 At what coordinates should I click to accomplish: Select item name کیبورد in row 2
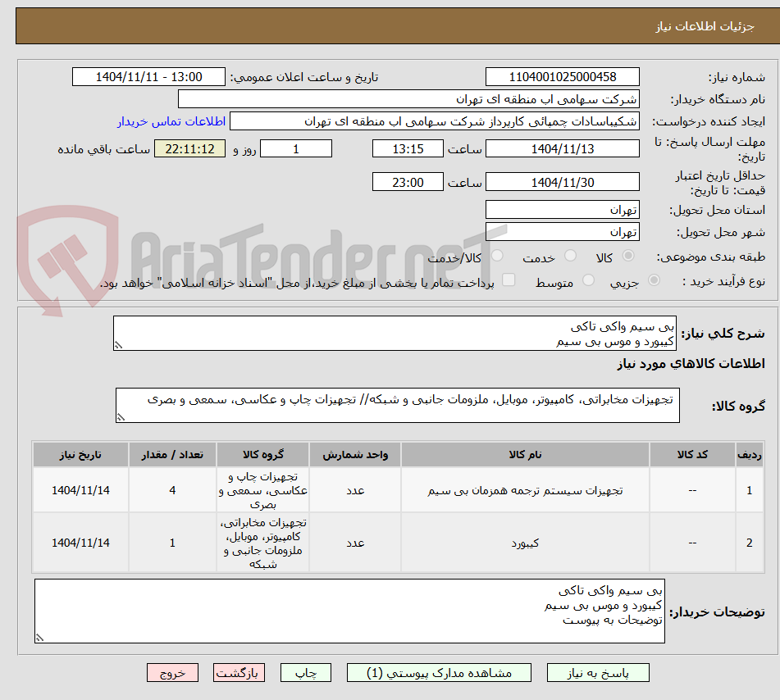pyautogui.click(x=525, y=543)
